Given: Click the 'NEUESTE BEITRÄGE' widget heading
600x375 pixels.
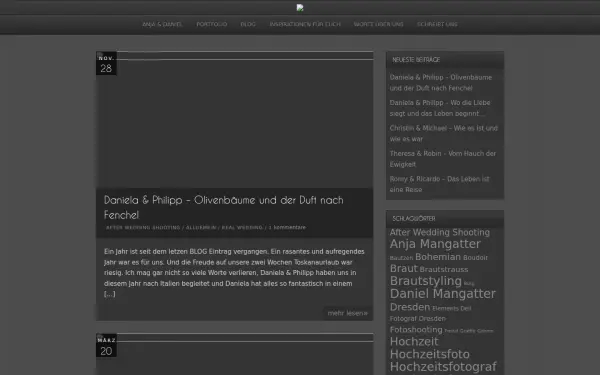Looking at the screenshot, I should pos(416,60).
